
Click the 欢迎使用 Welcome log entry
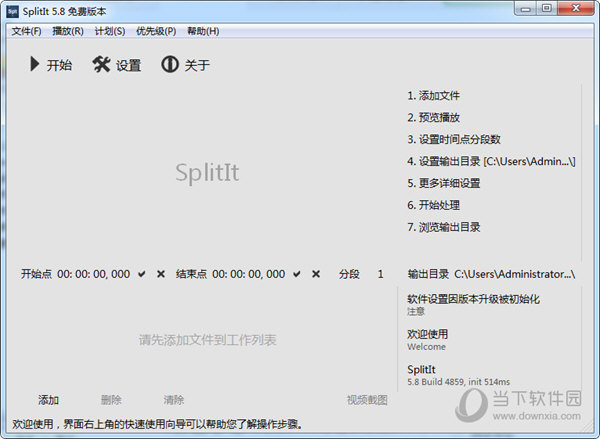(x=427, y=340)
